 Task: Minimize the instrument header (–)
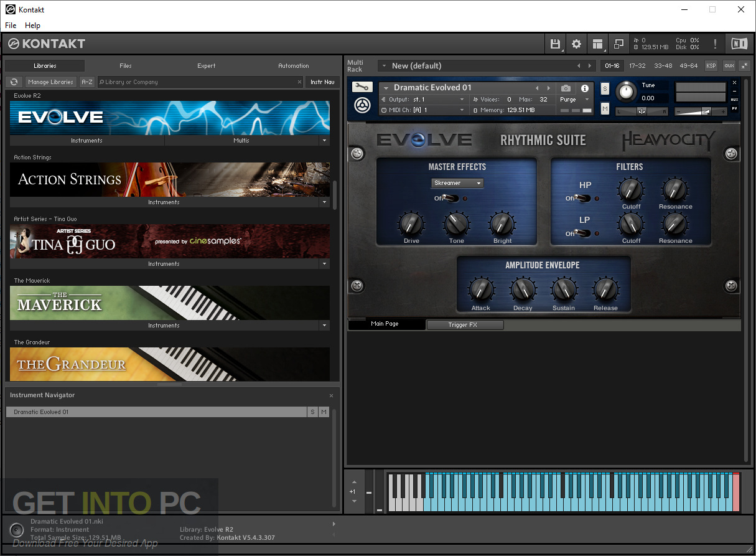[734, 91]
